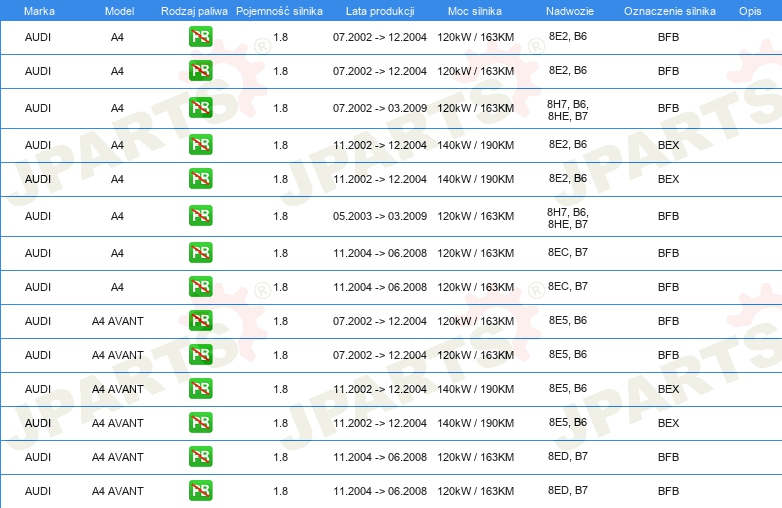Screen dimensions: 782x508
Task: Click the Moc silnika column header
Action: [475, 10]
